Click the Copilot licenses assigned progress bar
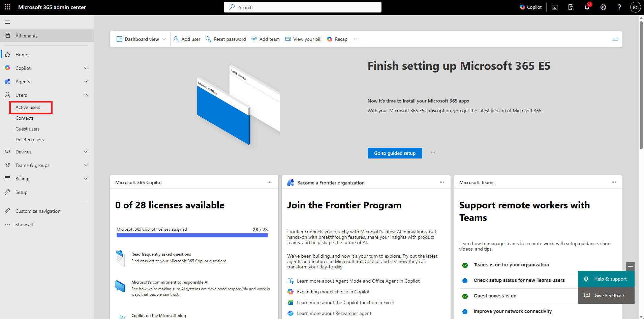 click(x=192, y=235)
